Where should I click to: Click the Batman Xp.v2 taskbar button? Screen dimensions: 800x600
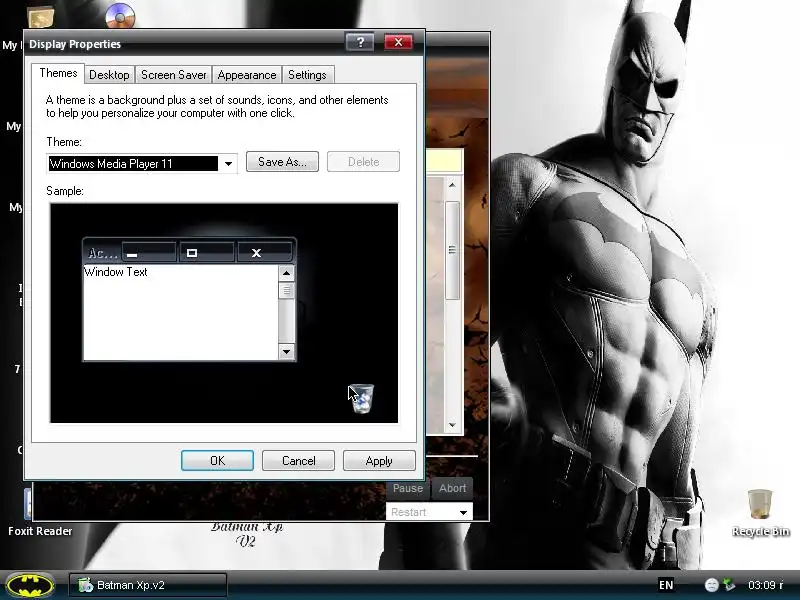coord(147,585)
